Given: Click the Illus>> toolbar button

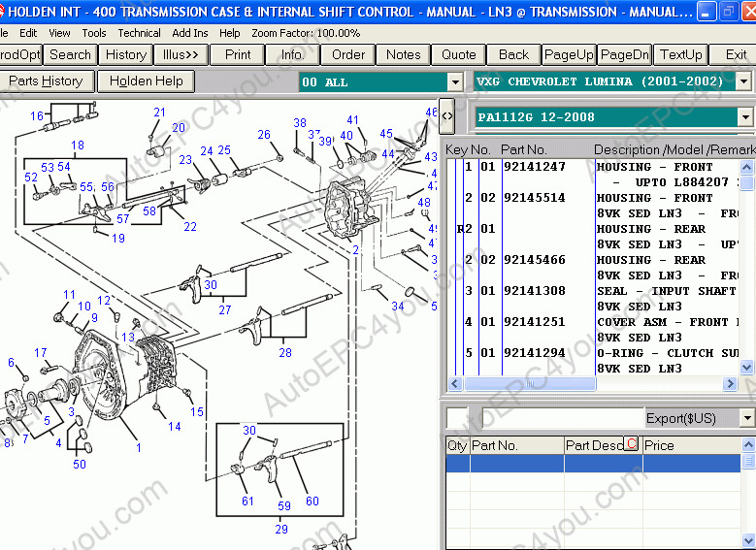Looking at the screenshot, I should click(x=181, y=54).
